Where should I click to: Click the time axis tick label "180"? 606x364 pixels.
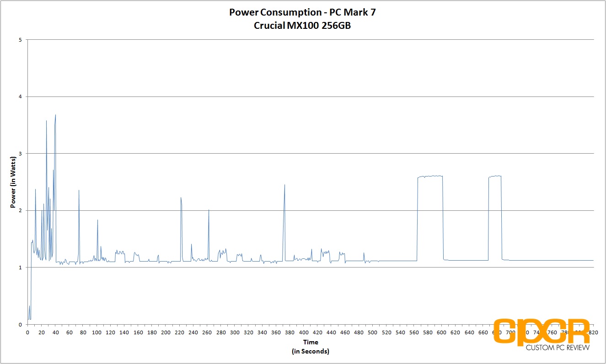(152, 332)
